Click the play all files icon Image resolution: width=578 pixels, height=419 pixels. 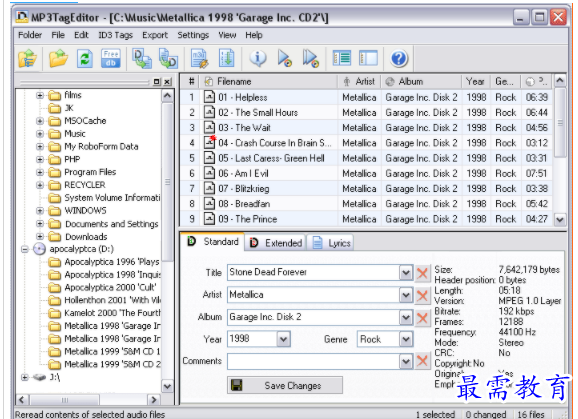pos(310,59)
